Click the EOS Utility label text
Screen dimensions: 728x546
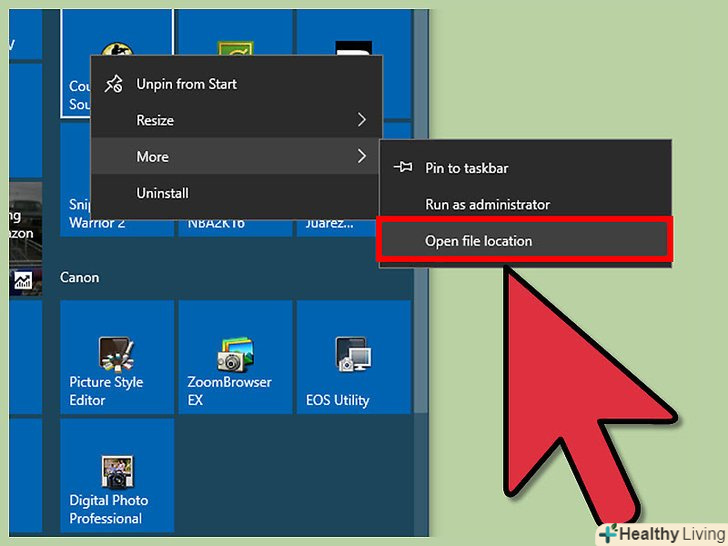click(338, 400)
